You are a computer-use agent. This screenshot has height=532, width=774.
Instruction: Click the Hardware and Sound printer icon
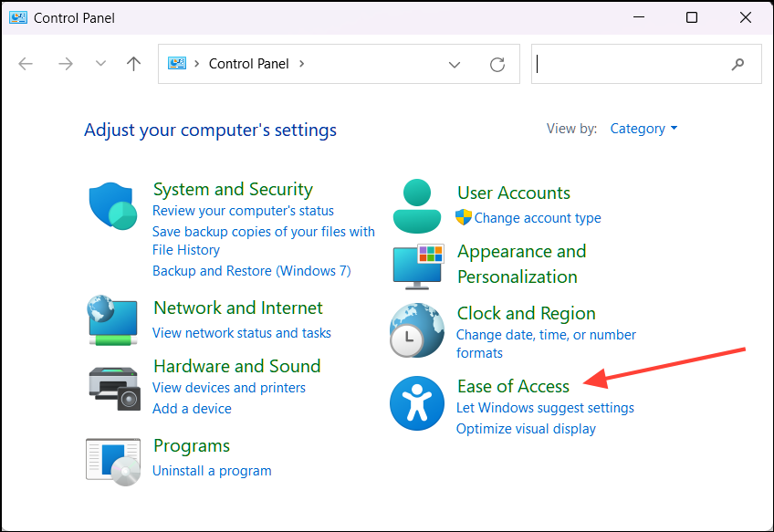click(114, 389)
